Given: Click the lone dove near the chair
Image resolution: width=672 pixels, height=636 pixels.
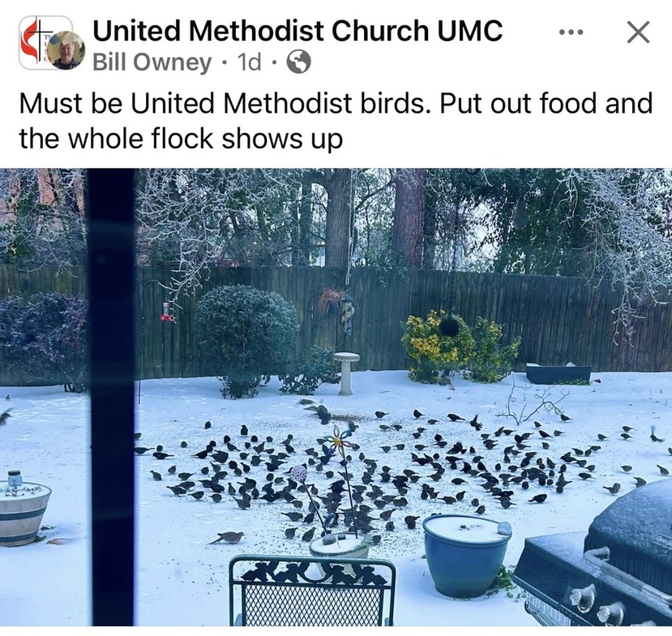Looking at the screenshot, I should click(x=228, y=537).
